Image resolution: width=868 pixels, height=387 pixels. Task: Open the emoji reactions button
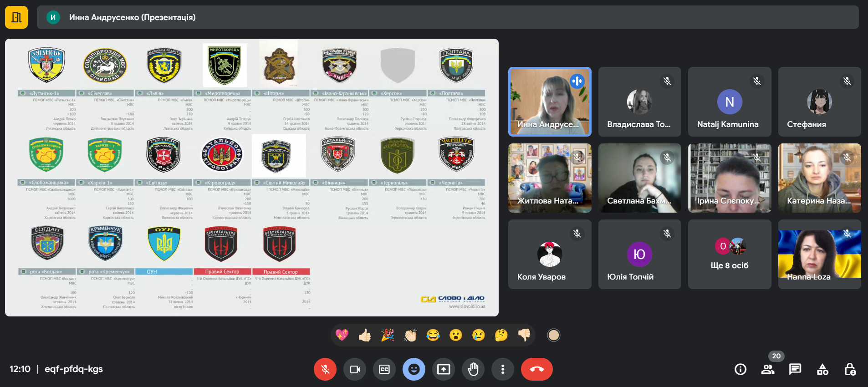414,369
